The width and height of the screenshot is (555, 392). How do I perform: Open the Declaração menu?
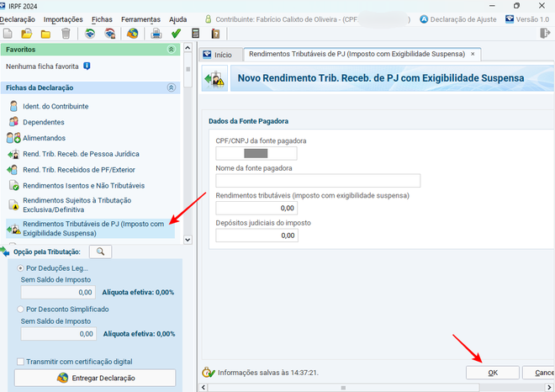pos(18,19)
